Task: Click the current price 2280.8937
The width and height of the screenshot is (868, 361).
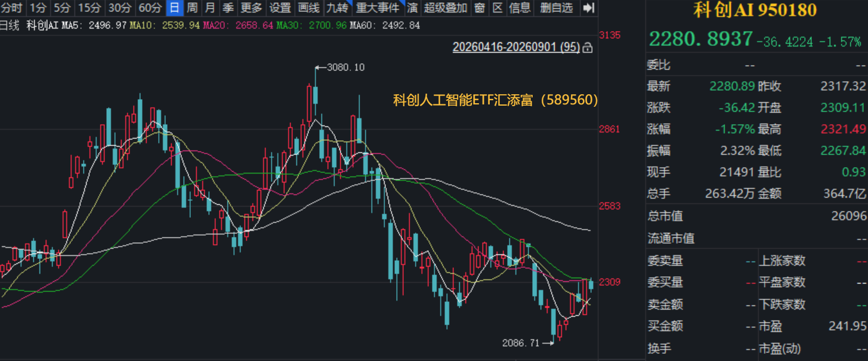Action: coord(701,39)
